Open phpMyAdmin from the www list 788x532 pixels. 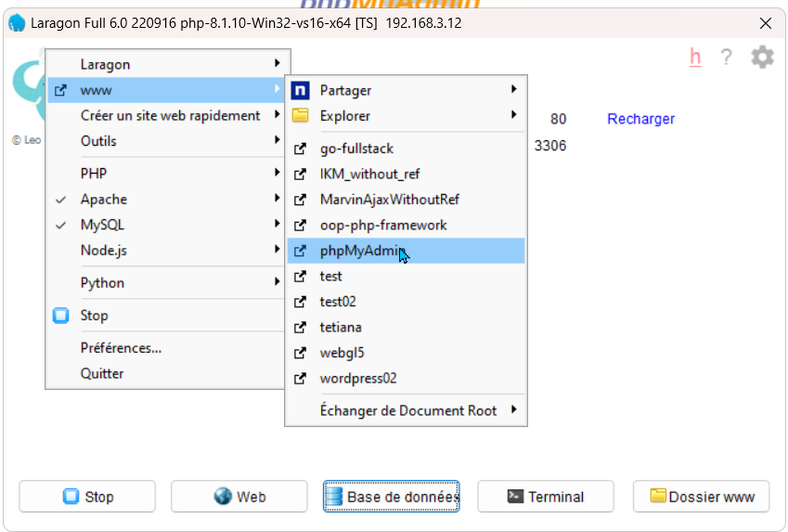click(x=358, y=251)
